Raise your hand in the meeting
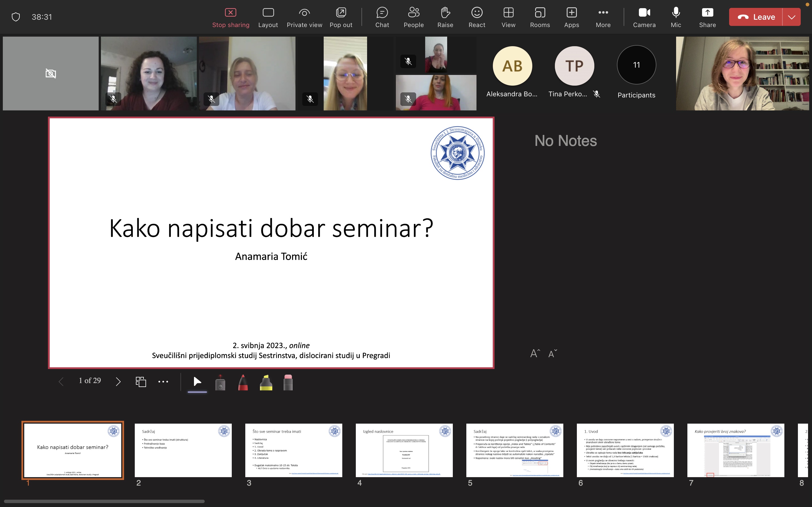 tap(445, 17)
